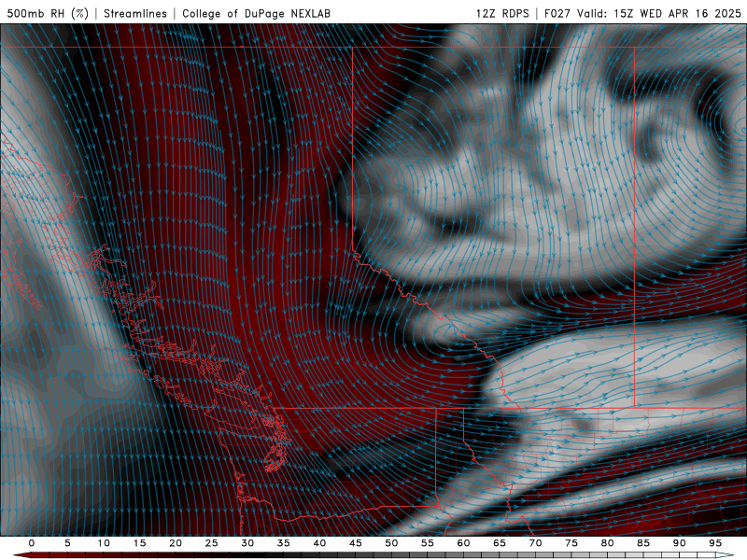Click the colorbar label "70"
The image size is (747, 560).
tap(535, 543)
